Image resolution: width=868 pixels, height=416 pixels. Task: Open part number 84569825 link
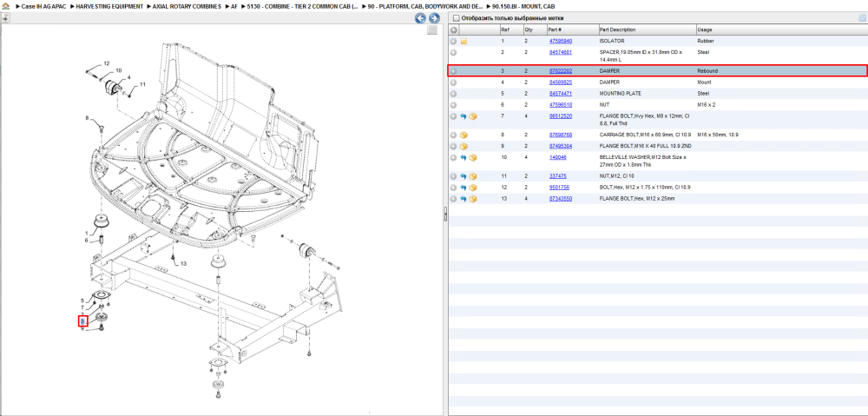(560, 82)
